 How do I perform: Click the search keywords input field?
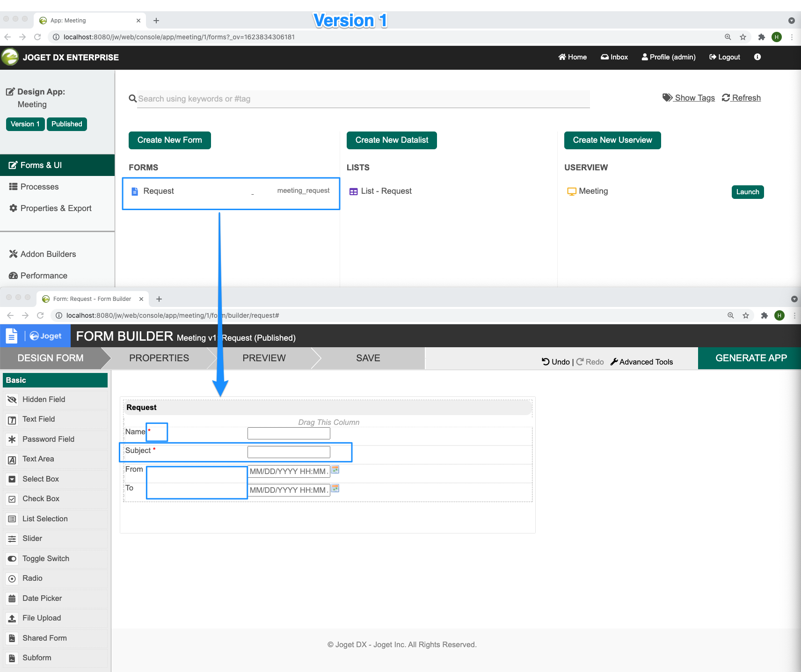pos(364,99)
